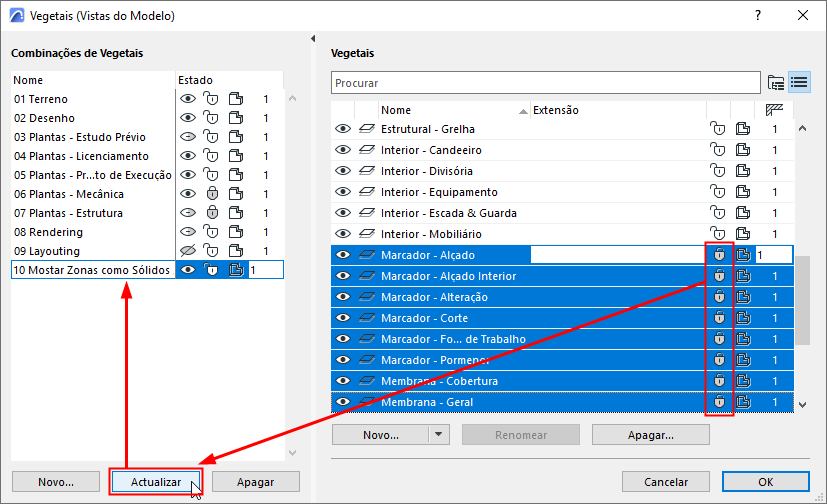Select 04 Plantas - Licenciamento combination
Viewport: 827px width, 504px height.
click(81, 156)
